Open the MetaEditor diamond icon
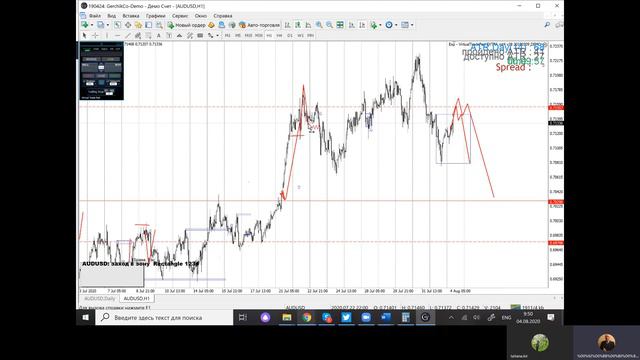The image size is (640, 360). tap(211, 25)
